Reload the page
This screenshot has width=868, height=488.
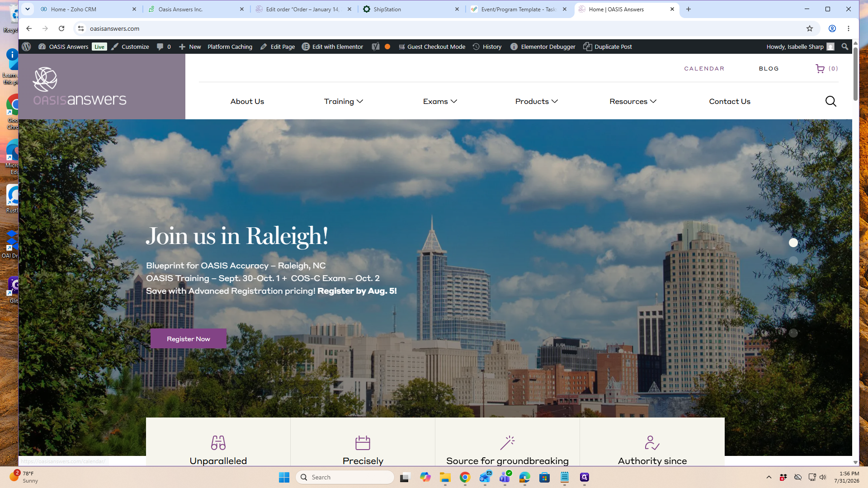pos(61,28)
